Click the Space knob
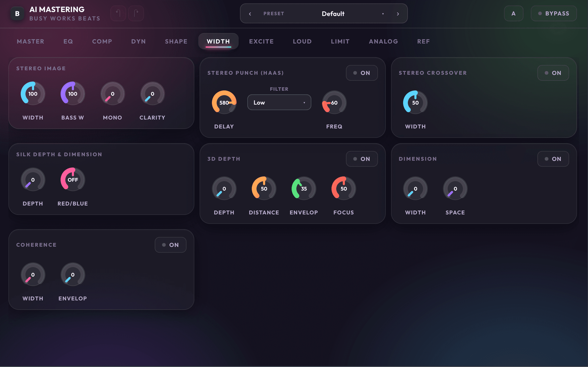Screen dimensions: 588x367 pos(455,188)
